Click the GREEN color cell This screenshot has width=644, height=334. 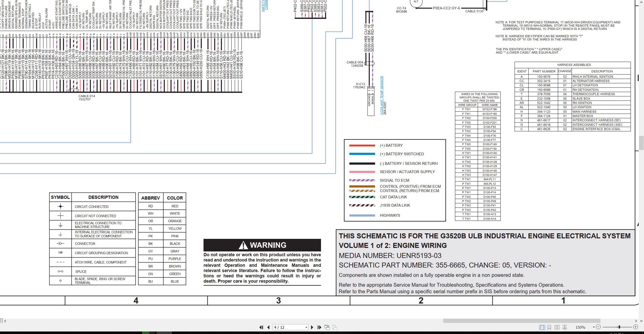point(175,274)
